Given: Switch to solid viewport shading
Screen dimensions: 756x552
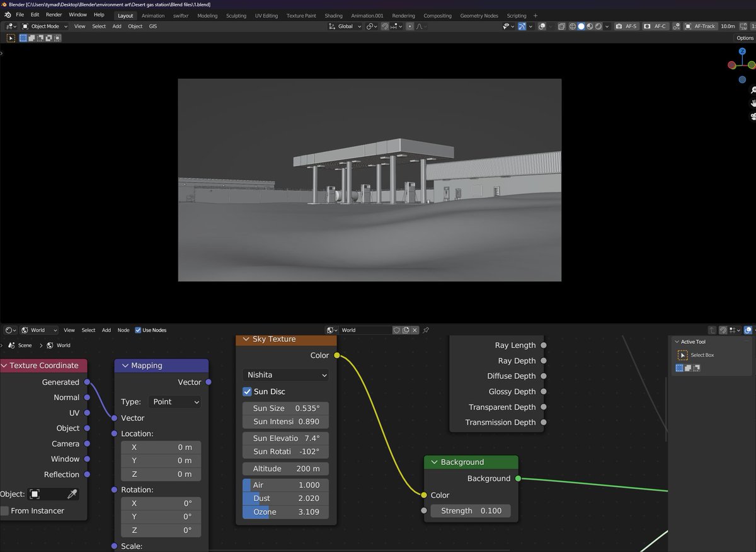Looking at the screenshot, I should pos(581,26).
